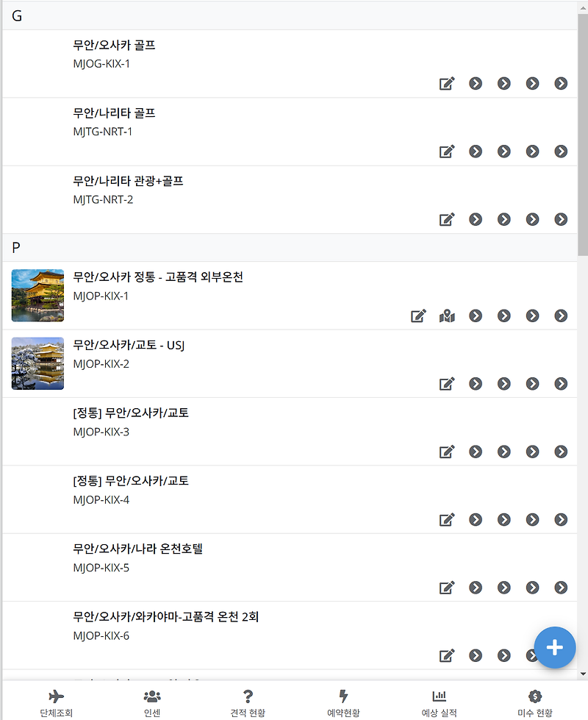Open '무안/오사카/교토 - USJ' title
This screenshot has width=588, height=720.
click(x=129, y=345)
